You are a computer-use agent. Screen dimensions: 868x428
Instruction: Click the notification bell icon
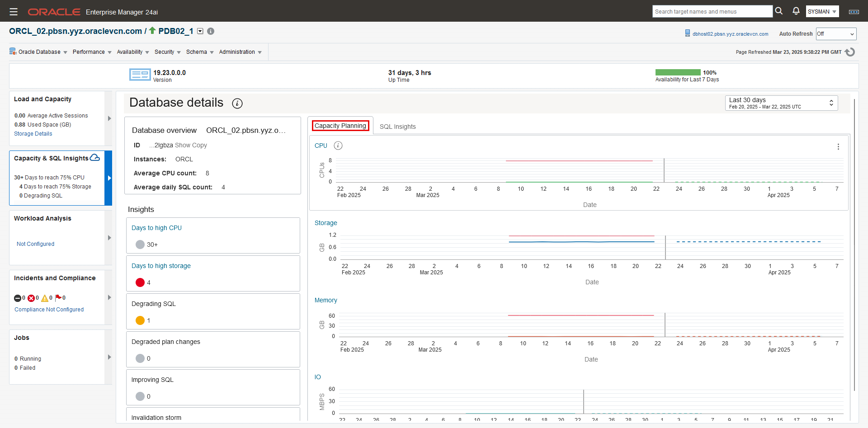796,11
